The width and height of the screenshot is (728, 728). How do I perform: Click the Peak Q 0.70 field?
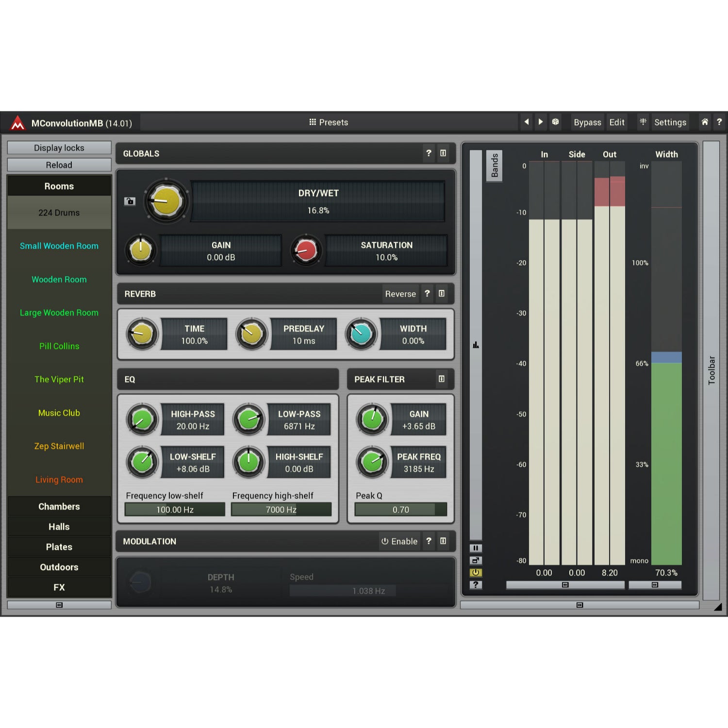401,510
